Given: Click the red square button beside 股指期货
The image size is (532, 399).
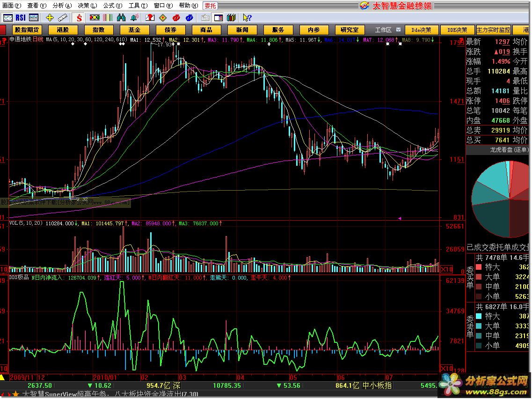Looking at the screenshot, I should point(3,30).
